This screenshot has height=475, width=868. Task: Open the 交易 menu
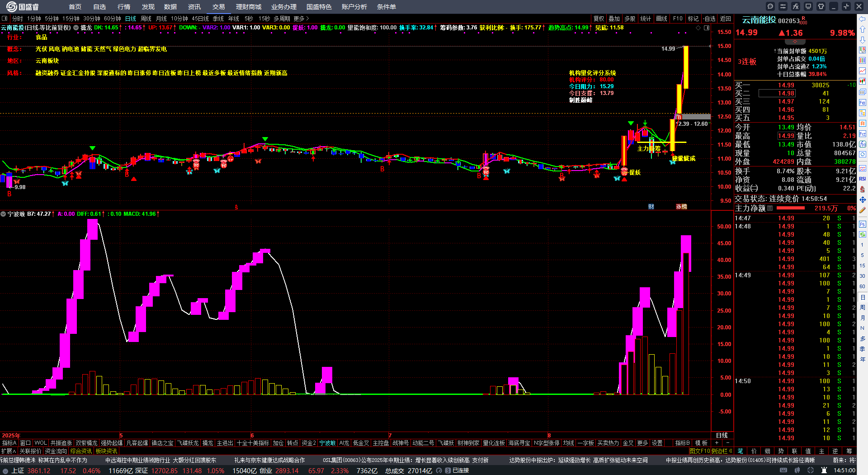pyautogui.click(x=219, y=7)
